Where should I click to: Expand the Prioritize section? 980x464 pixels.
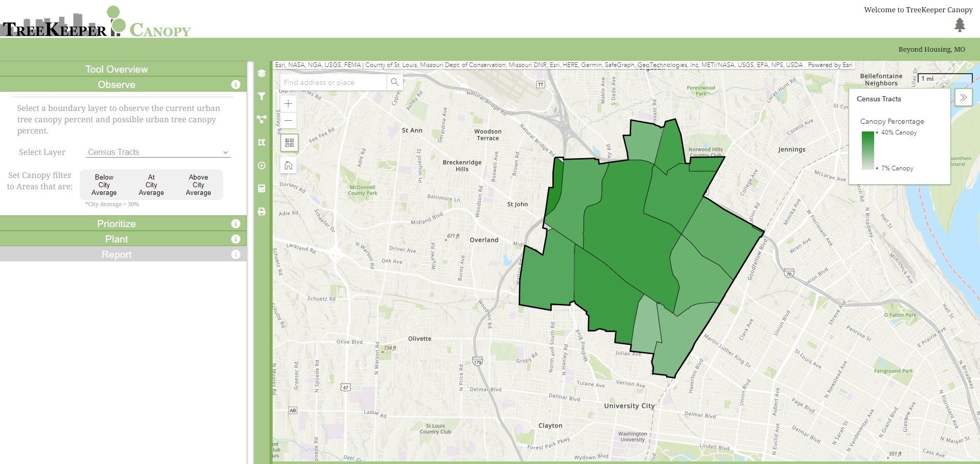(117, 224)
